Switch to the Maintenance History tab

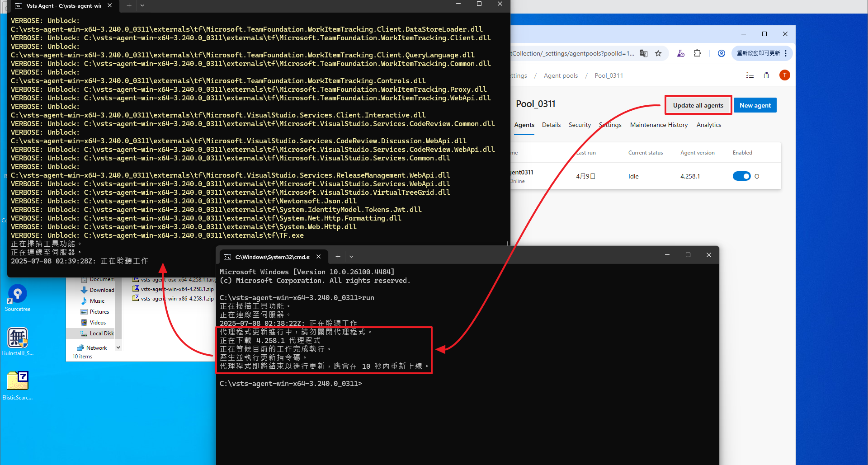(659, 125)
